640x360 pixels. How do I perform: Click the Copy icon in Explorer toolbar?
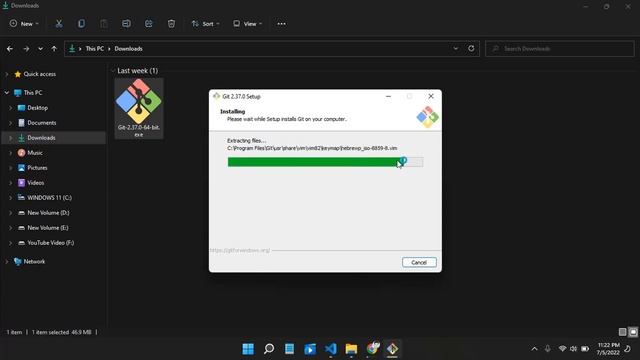tap(81, 24)
